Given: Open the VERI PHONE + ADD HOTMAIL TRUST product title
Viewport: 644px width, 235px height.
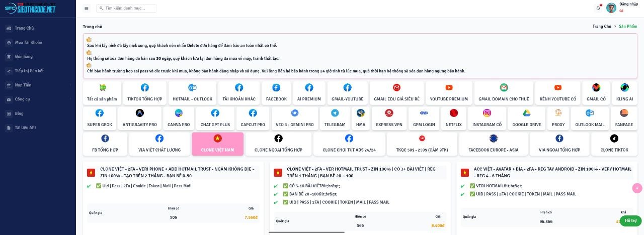Looking at the screenshot, I should pyautogui.click(x=177, y=172).
